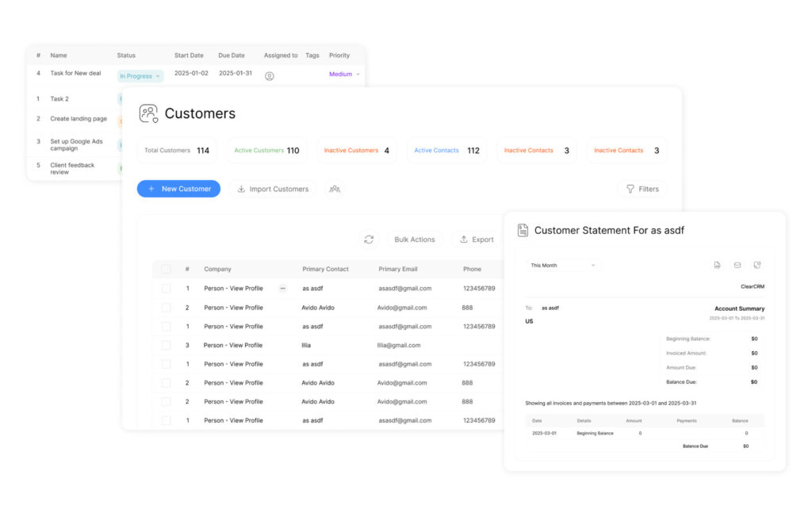Image resolution: width=812 pixels, height=517 pixels.
Task: Open the This Month period dropdown
Action: (x=563, y=266)
